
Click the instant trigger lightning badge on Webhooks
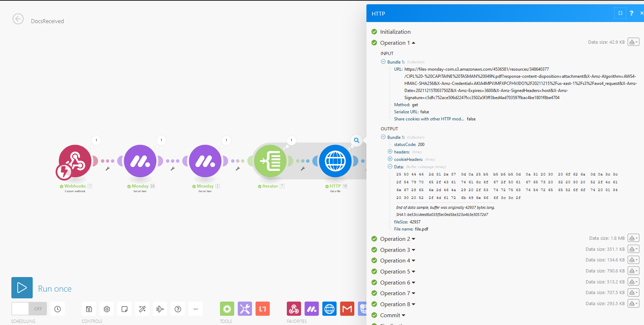(x=64, y=172)
